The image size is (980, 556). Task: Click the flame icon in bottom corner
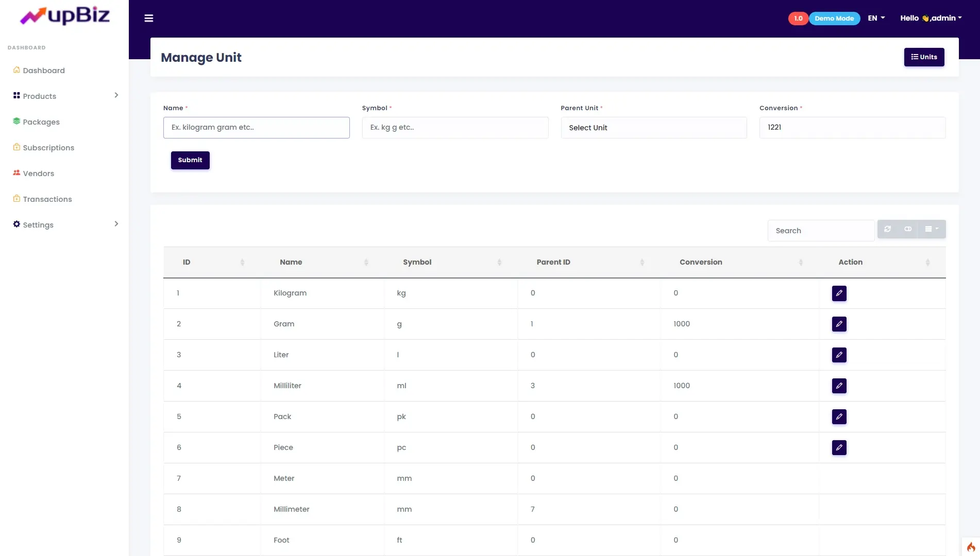pyautogui.click(x=971, y=547)
